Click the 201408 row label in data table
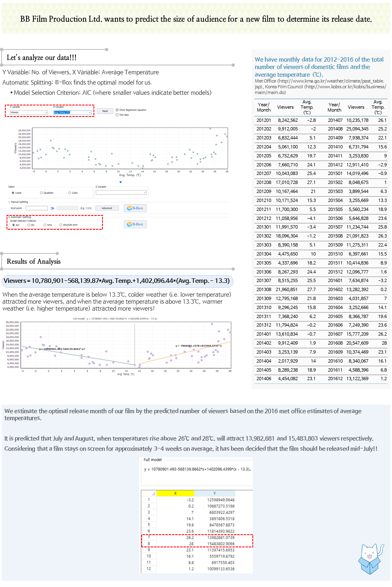This screenshot has width=392, height=587. point(335,129)
